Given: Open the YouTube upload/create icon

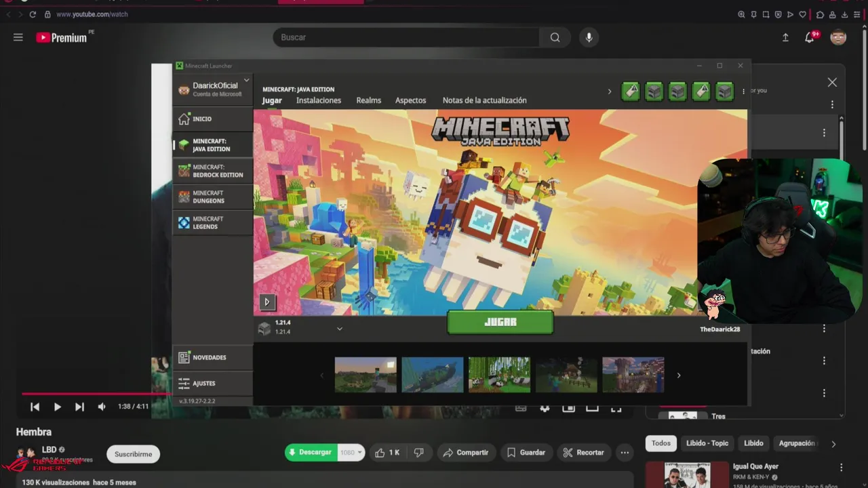Looking at the screenshot, I should point(785,37).
